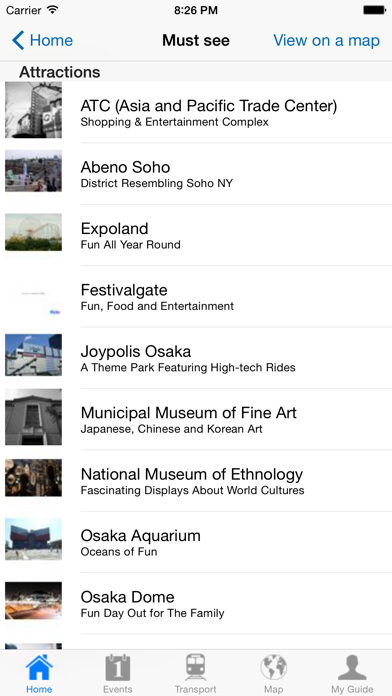Tap the Joypolis Osaka thumbnail

pos(33,355)
